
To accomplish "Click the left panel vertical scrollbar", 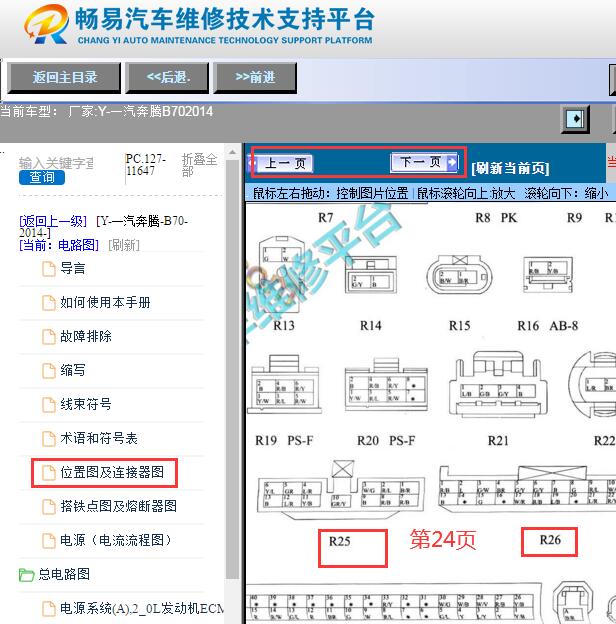I will (x=232, y=369).
